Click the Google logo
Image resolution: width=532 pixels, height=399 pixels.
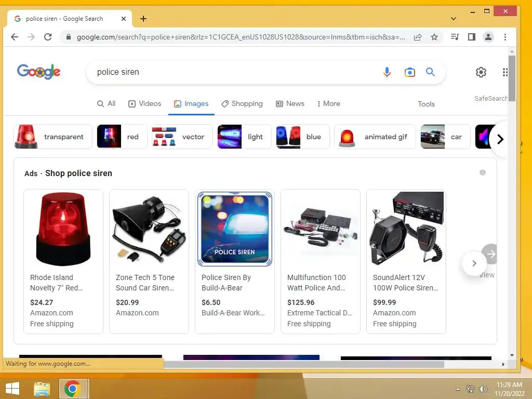point(38,72)
